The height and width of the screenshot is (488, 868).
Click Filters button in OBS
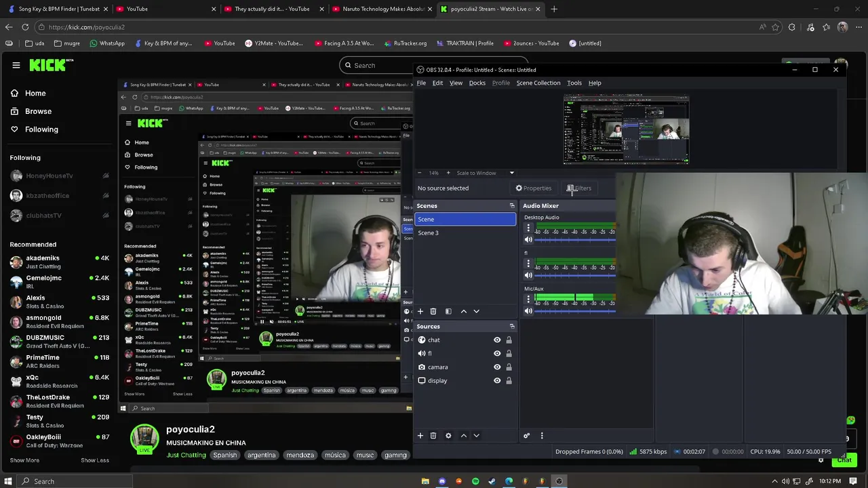click(579, 188)
